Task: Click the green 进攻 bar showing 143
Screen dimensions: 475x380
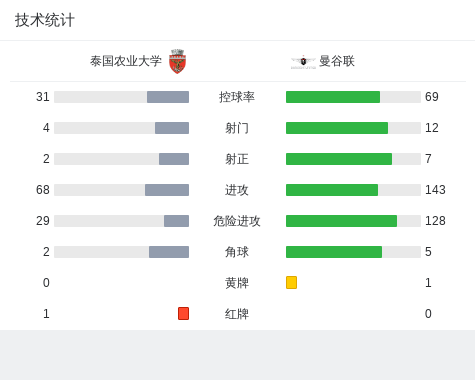Action: point(332,190)
